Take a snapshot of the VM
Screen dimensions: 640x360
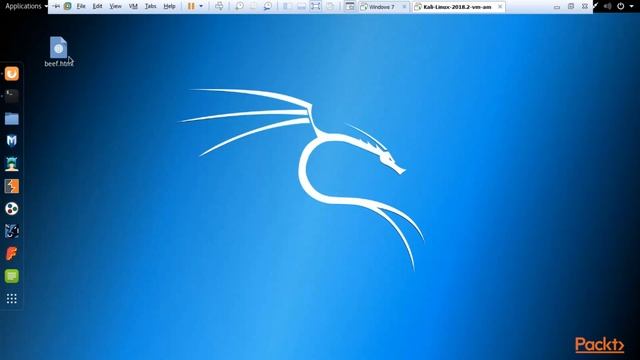coord(239,6)
